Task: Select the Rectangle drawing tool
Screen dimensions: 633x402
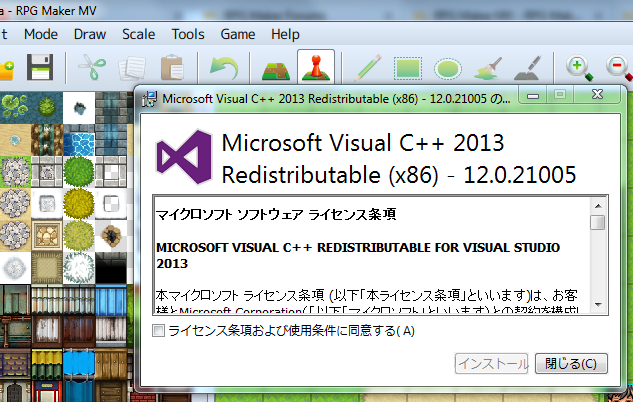Action: point(408,68)
